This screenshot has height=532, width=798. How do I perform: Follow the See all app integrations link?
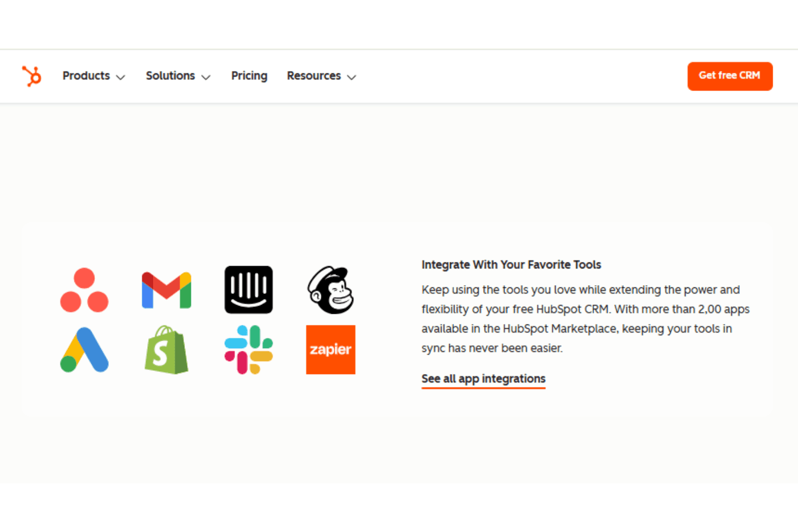[484, 379]
